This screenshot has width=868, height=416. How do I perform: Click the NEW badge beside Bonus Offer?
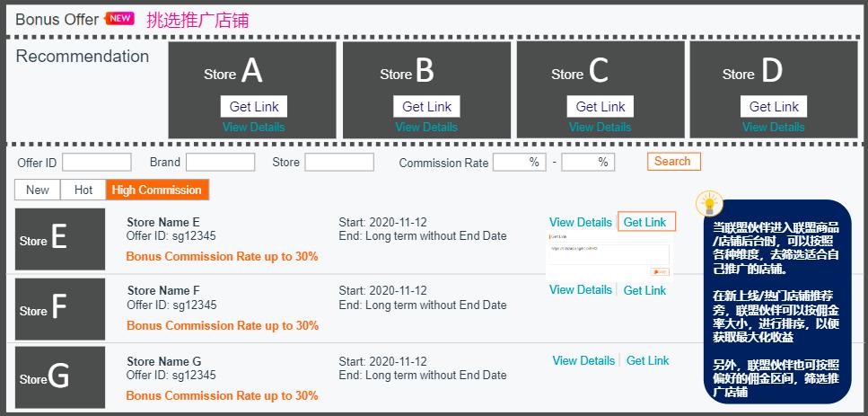(x=119, y=18)
